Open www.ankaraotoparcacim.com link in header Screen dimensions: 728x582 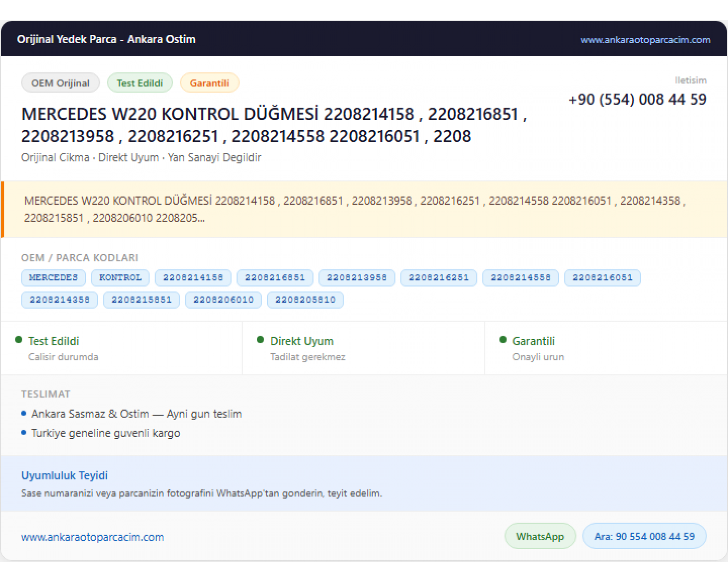[x=645, y=40]
